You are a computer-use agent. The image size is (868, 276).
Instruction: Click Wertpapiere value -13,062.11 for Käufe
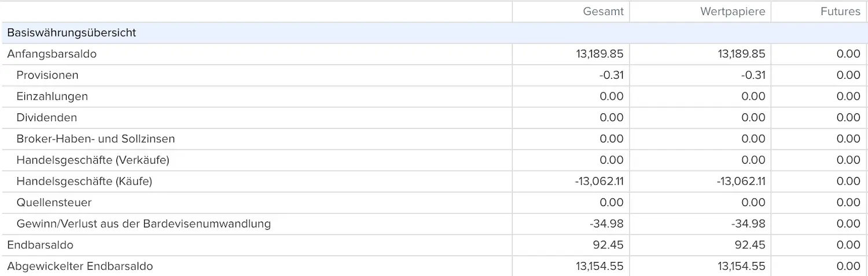(741, 181)
